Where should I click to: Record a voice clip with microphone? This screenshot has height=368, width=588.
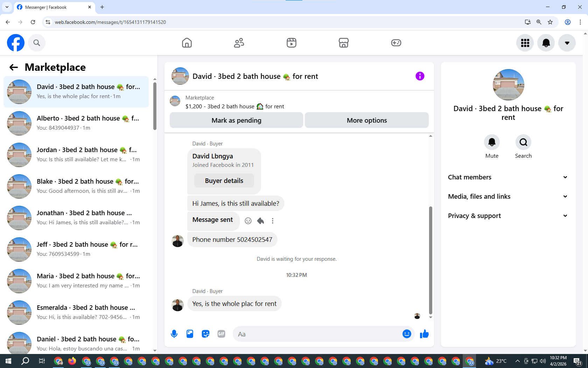pos(174,334)
